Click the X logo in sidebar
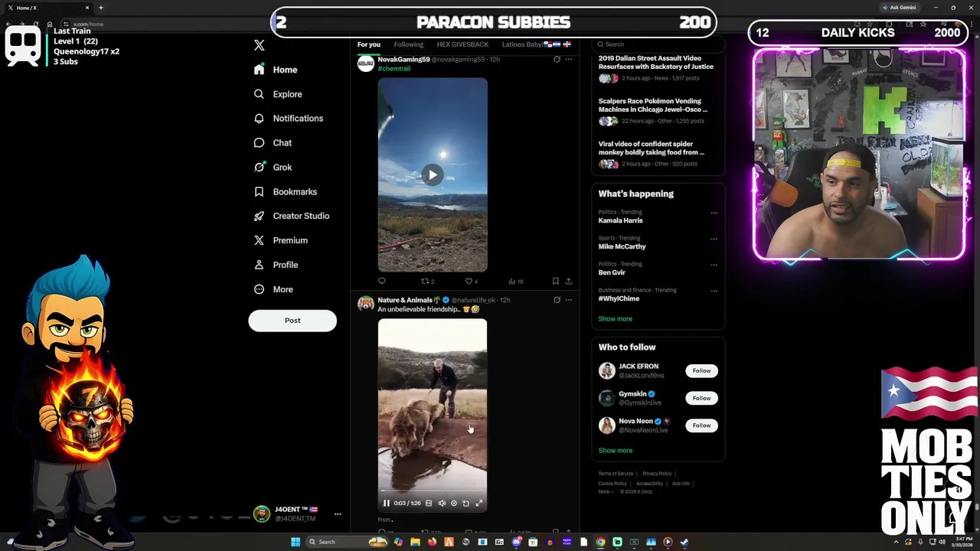 click(259, 45)
